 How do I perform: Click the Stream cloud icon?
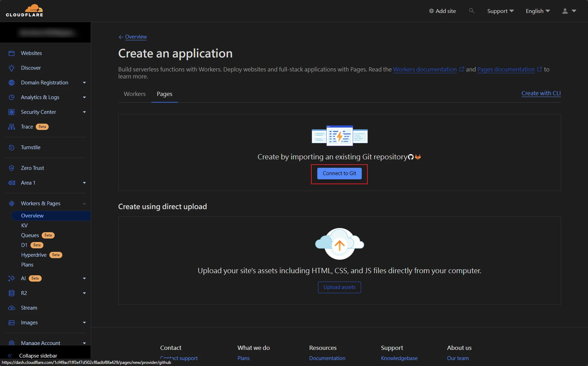coord(12,308)
